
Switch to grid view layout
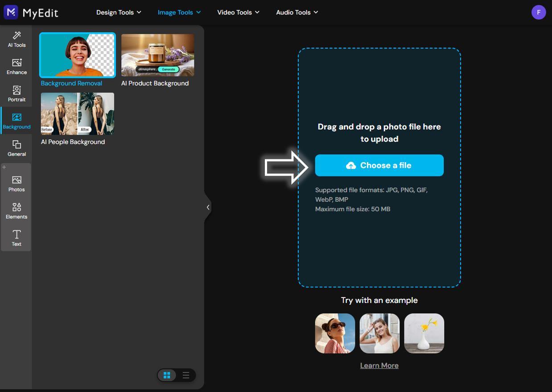[x=167, y=375]
